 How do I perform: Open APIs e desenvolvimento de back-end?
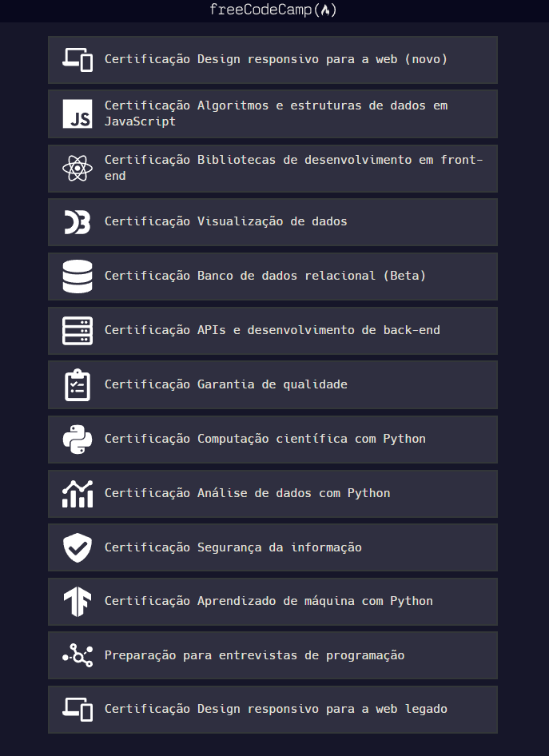(x=273, y=331)
